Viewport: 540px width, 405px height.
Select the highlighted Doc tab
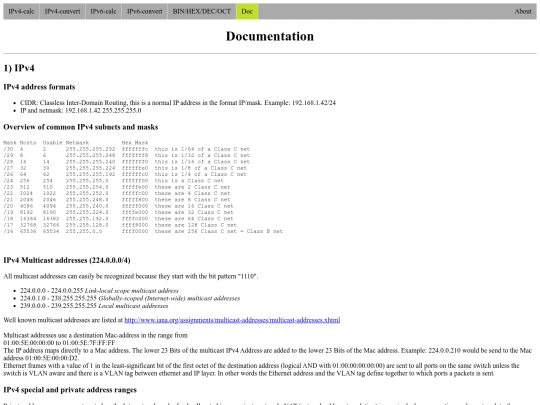tap(247, 11)
